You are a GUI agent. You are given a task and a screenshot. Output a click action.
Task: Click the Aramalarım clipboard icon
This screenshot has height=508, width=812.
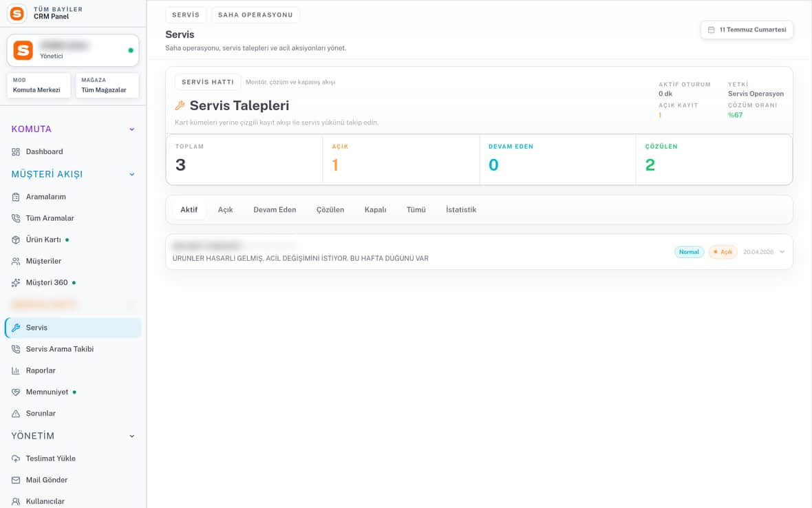tap(16, 197)
